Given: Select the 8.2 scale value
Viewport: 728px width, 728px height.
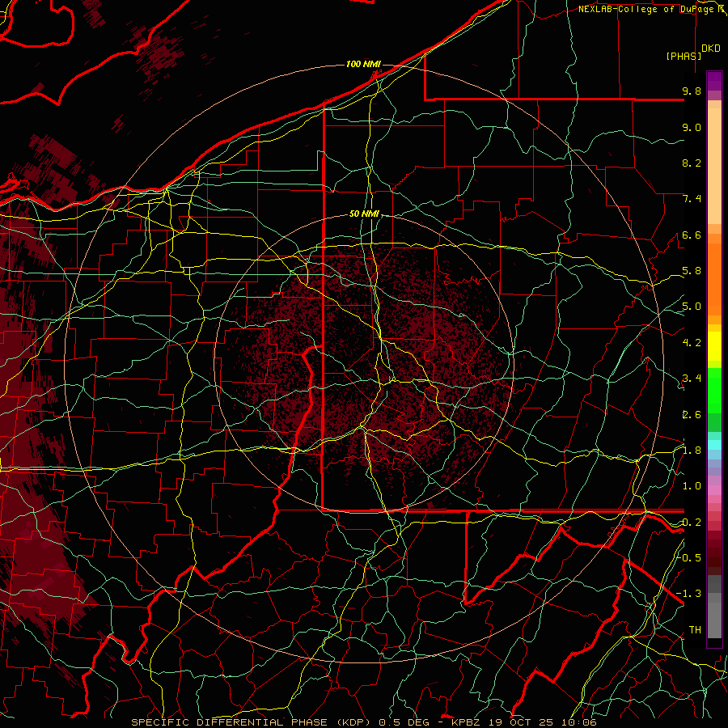Looking at the screenshot, I should (x=692, y=163).
